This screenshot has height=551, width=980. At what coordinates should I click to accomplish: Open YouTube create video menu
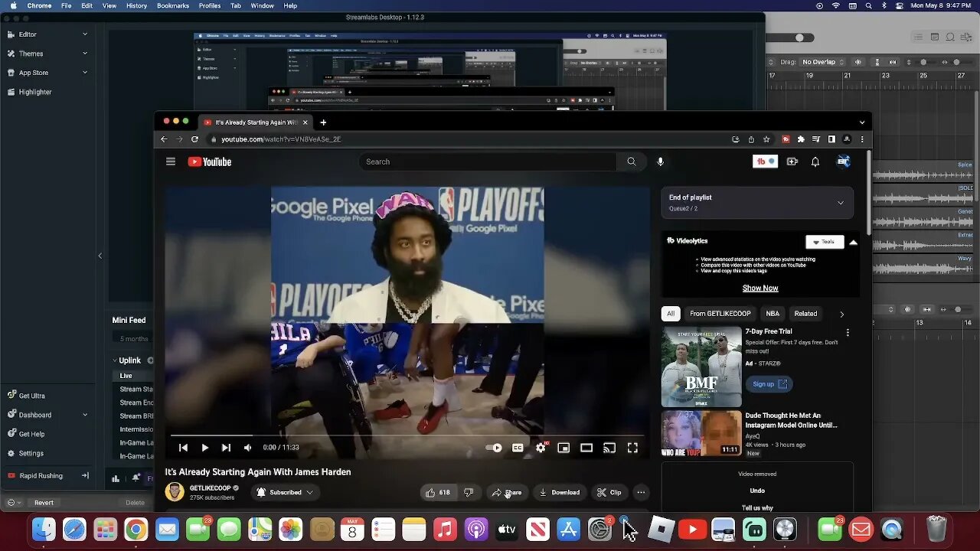click(792, 161)
